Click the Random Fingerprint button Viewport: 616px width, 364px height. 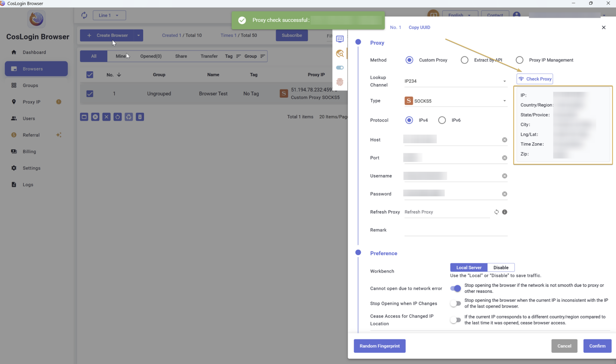tap(380, 346)
